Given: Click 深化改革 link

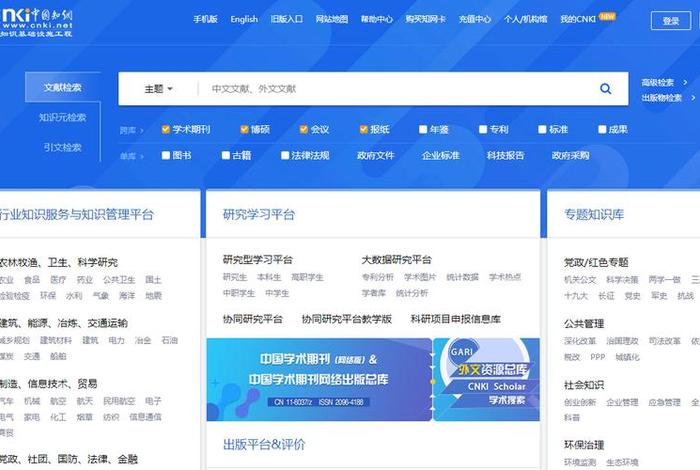Looking at the screenshot, I should (x=580, y=341).
